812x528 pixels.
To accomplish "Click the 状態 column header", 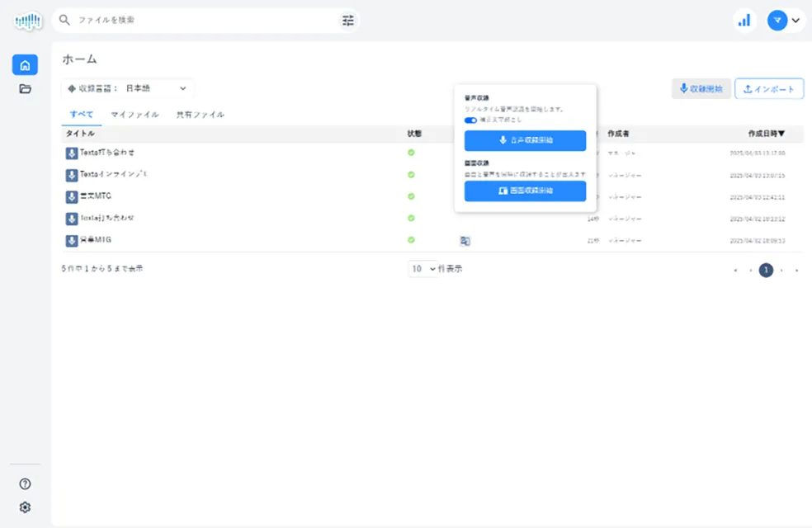I will pos(414,134).
